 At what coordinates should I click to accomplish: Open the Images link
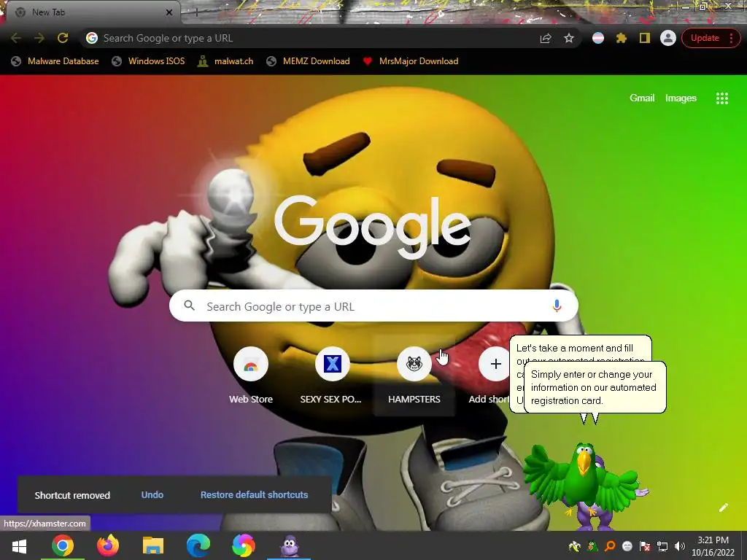tap(681, 98)
